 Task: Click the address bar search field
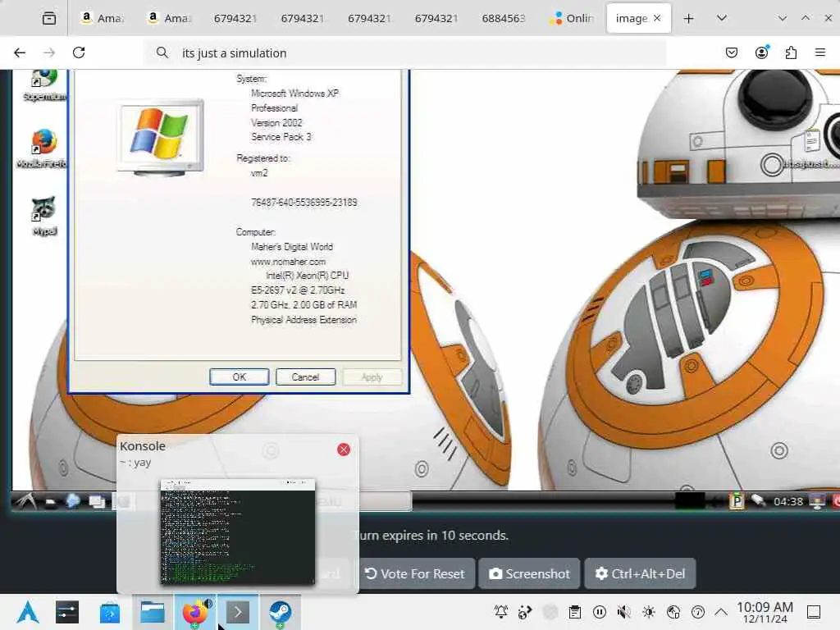click(405, 52)
